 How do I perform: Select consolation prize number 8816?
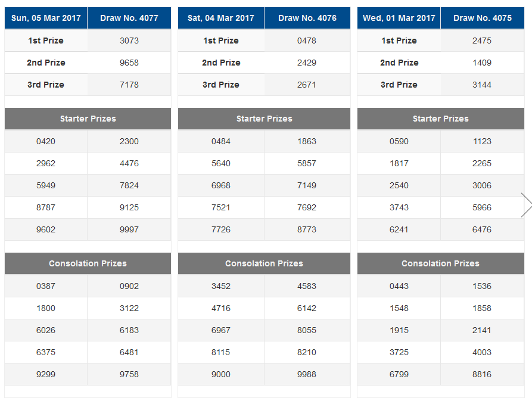482,374
